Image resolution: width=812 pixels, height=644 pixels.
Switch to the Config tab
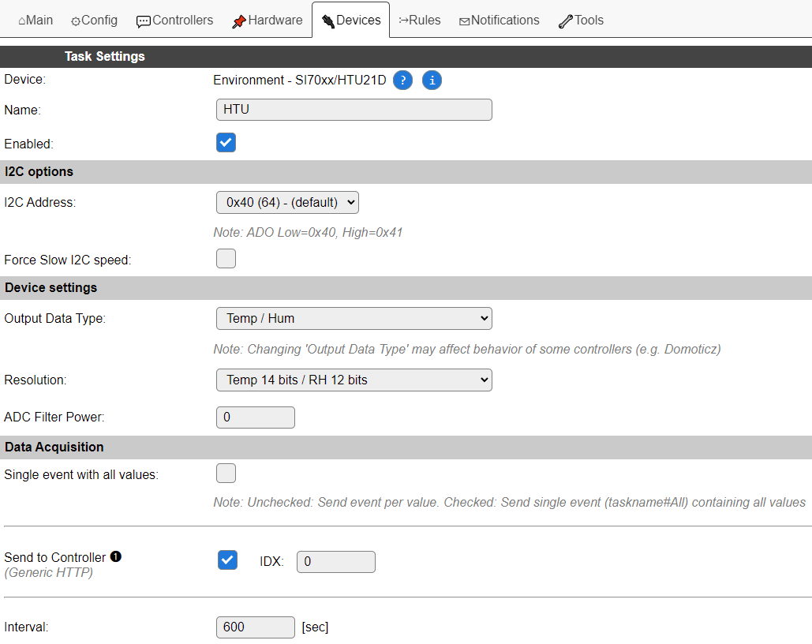(94, 21)
